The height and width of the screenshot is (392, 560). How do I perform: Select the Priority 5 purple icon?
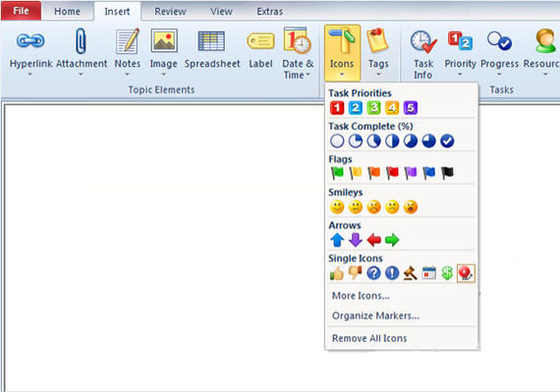click(411, 108)
